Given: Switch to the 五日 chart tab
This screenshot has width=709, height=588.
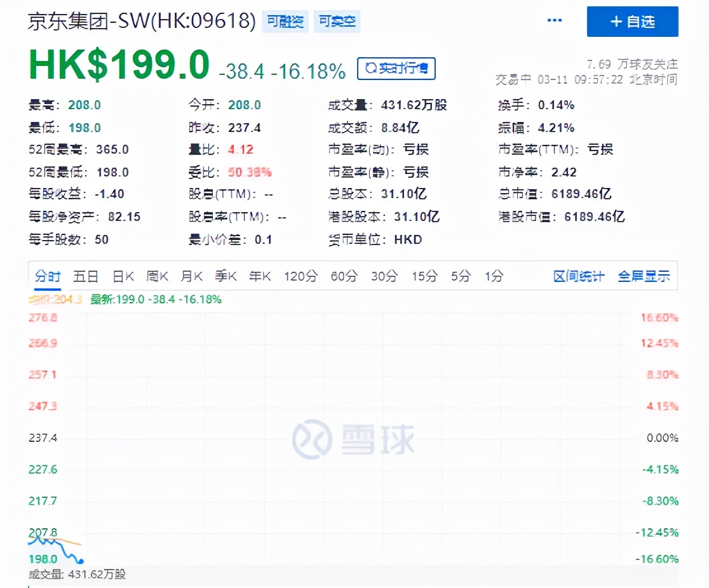Looking at the screenshot, I should tap(86, 276).
